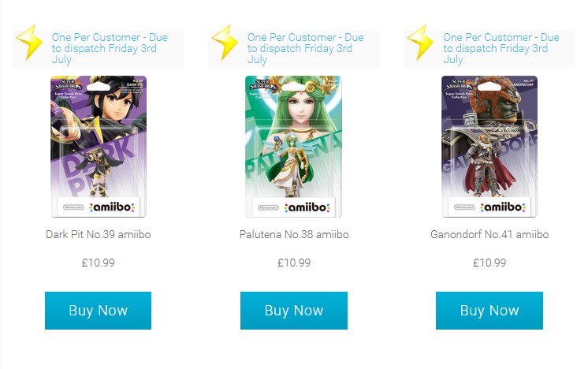The width and height of the screenshot is (588, 369).
Task: Open the Dark Pit No.39 amiibo title
Action: pyautogui.click(x=99, y=234)
